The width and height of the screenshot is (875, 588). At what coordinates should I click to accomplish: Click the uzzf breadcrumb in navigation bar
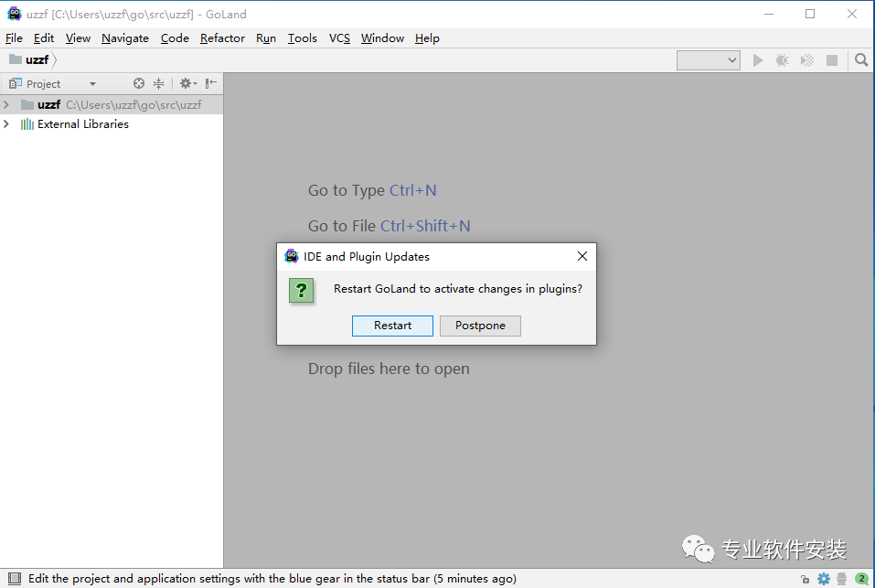click(x=30, y=59)
